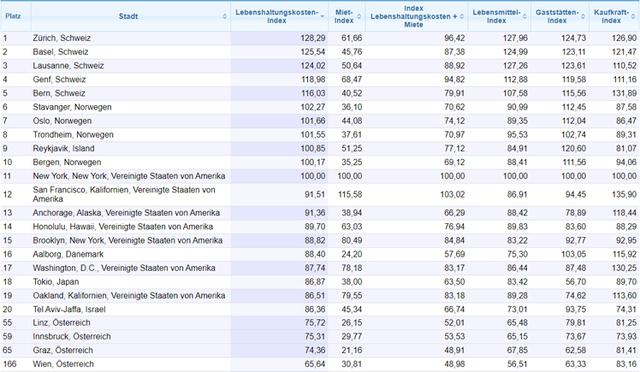Click Anchorage, Alaska cell

[131, 213]
